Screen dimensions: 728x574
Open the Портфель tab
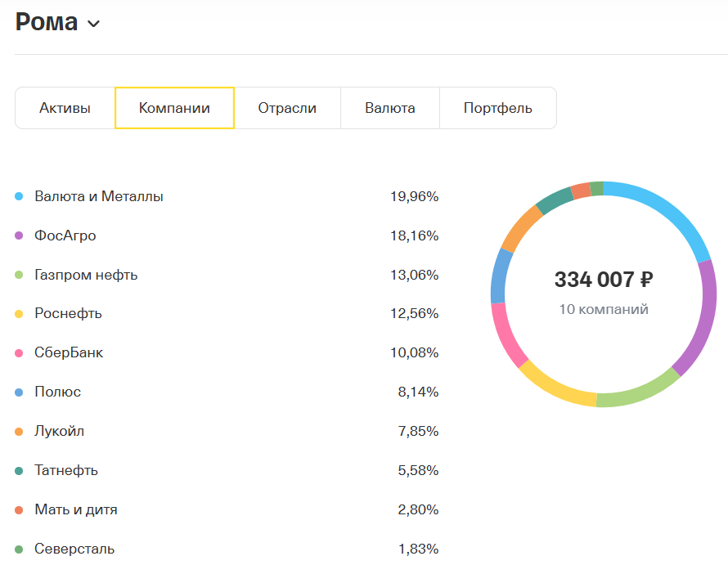(x=497, y=108)
